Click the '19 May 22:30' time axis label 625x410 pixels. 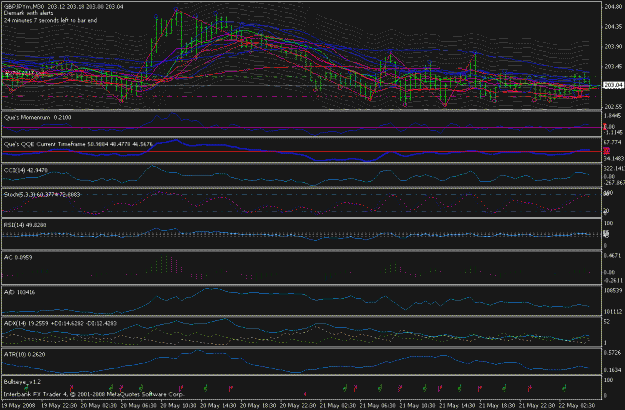pyautogui.click(x=58, y=405)
